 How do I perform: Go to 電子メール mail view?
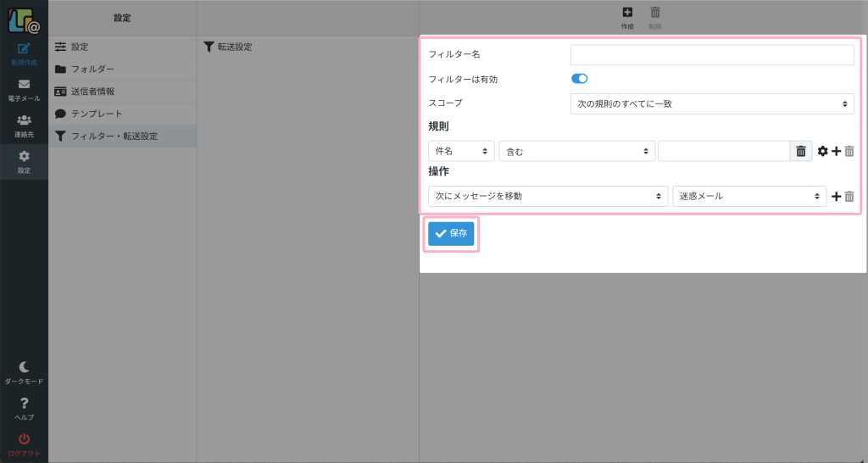pos(24,90)
